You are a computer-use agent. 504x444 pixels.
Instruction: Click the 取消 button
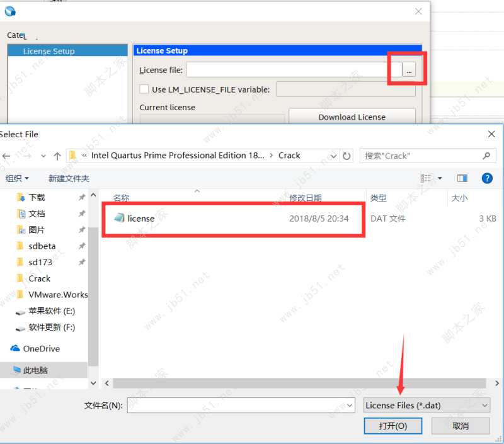(x=461, y=426)
